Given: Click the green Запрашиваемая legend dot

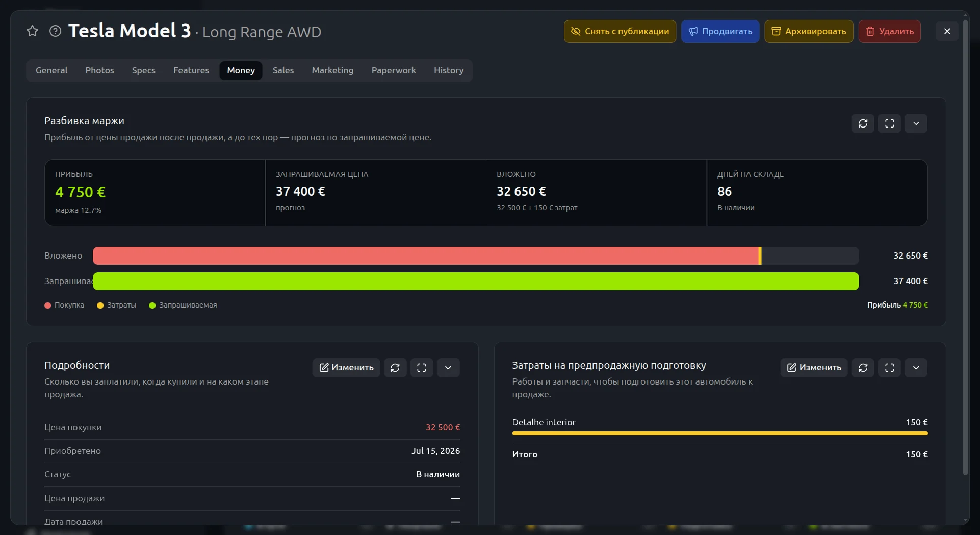Looking at the screenshot, I should 152,305.
